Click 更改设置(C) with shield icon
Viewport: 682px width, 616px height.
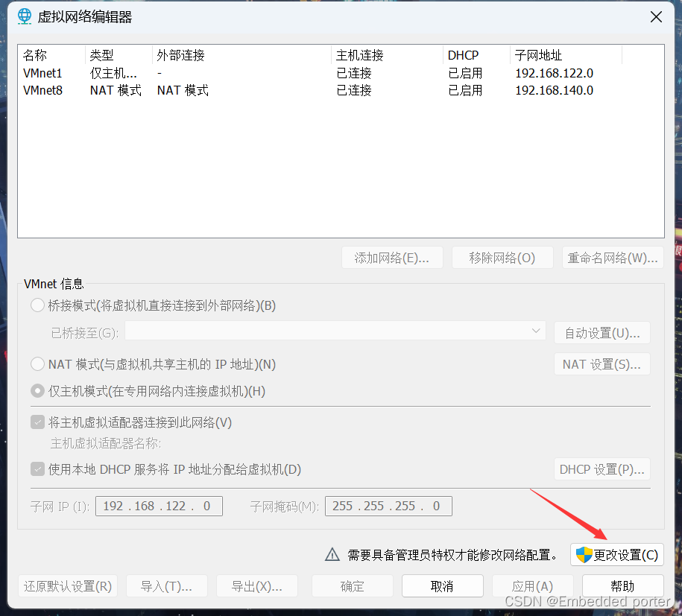pyautogui.click(x=616, y=555)
